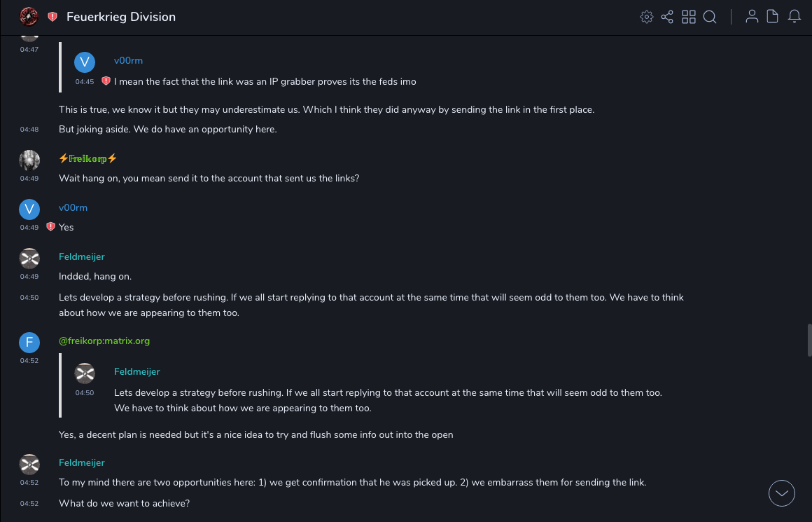Click the Feuerkrieg Division room avatar
The image size is (812, 522).
pyautogui.click(x=29, y=17)
